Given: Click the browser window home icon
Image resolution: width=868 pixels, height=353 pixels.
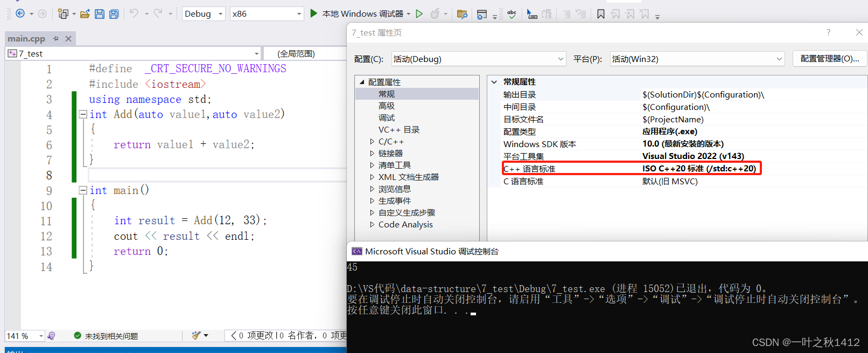Looking at the screenshot, I should (482, 14).
